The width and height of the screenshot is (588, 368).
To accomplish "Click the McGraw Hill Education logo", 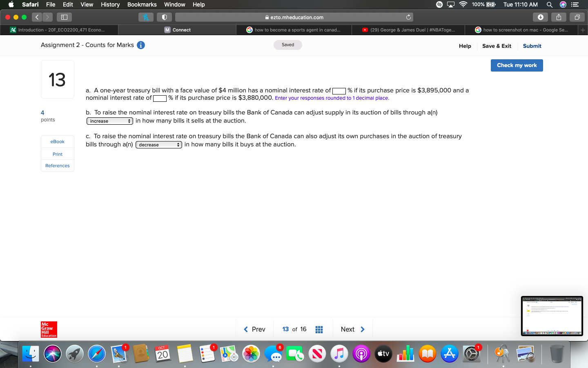I will coord(49,330).
